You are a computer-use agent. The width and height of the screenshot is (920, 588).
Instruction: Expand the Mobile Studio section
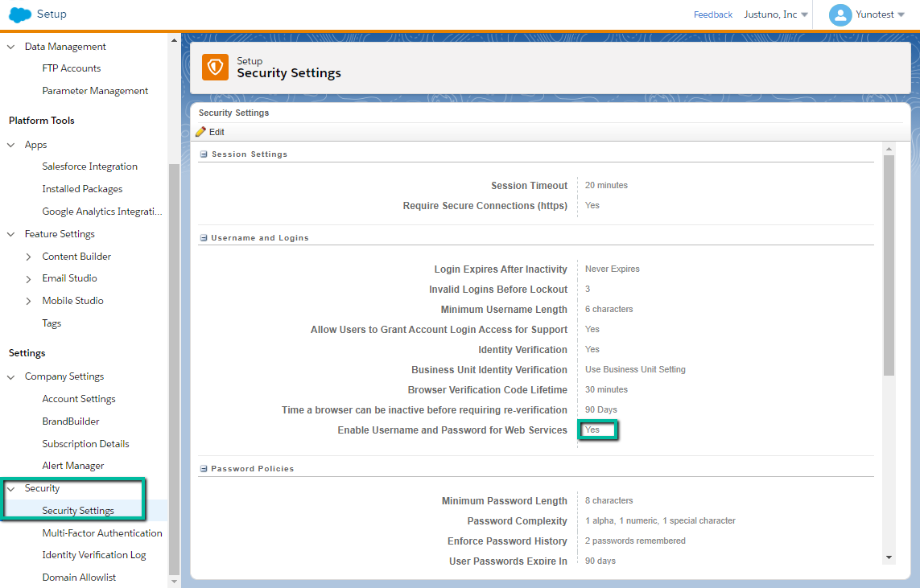[x=29, y=301]
